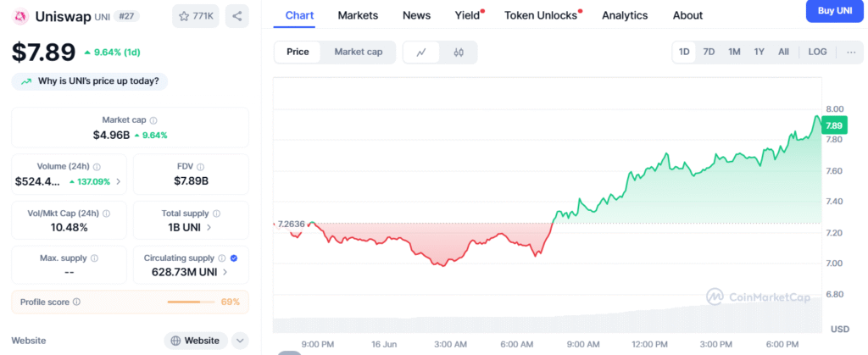Click the 10.48% Vol/Mkt Cap value
The width and height of the screenshot is (868, 355).
tap(70, 227)
